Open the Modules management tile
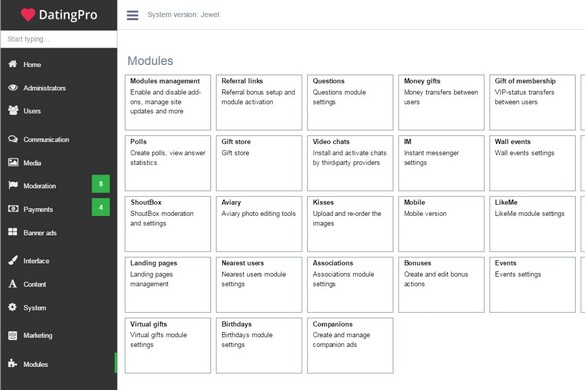Screen dimensions: 585x390 coord(168,102)
